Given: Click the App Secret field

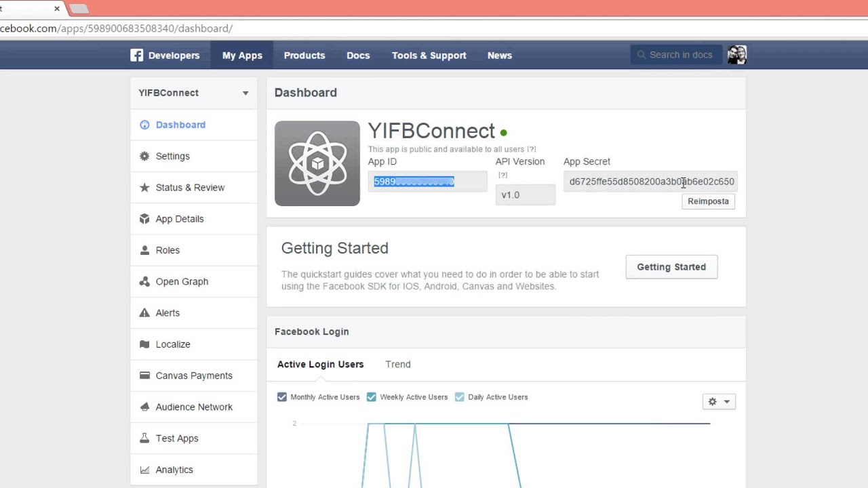Looking at the screenshot, I should (x=650, y=182).
